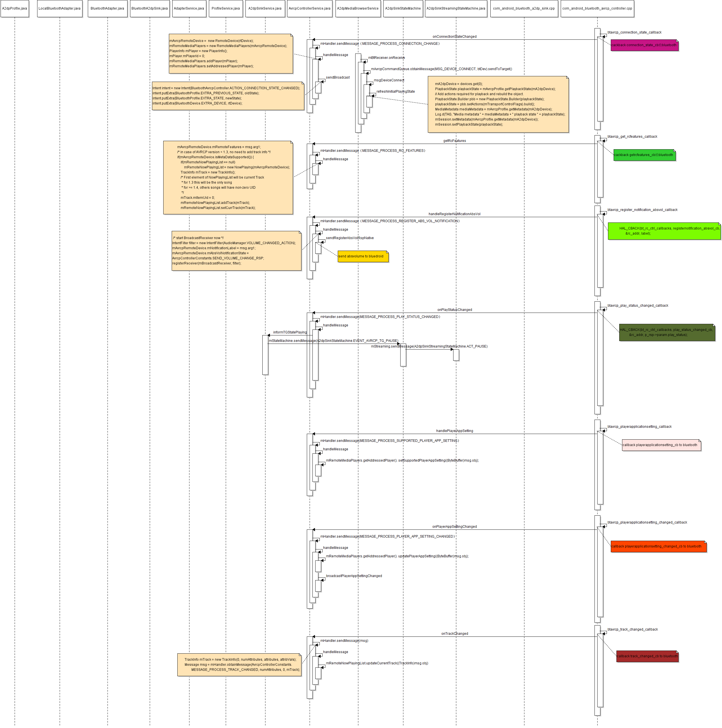This screenshot has height=728, width=722.
Task: Select the A2dpSinkStreamingStateMachine.java participant box
Action: (455, 8)
